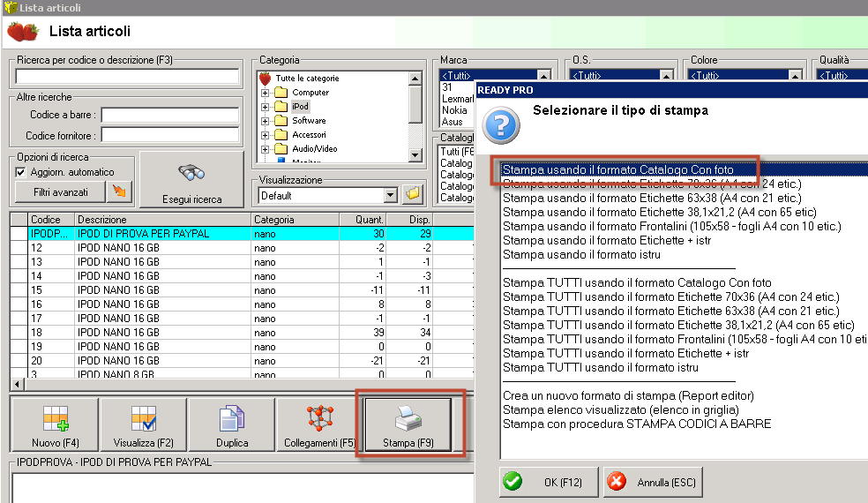Click grid horizontal scrollbar left arrow
The image size is (868, 503).
click(17, 384)
